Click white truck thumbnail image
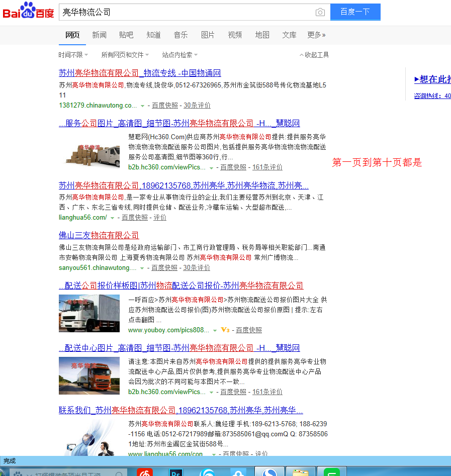This screenshot has width=451, height=476. coord(89,313)
